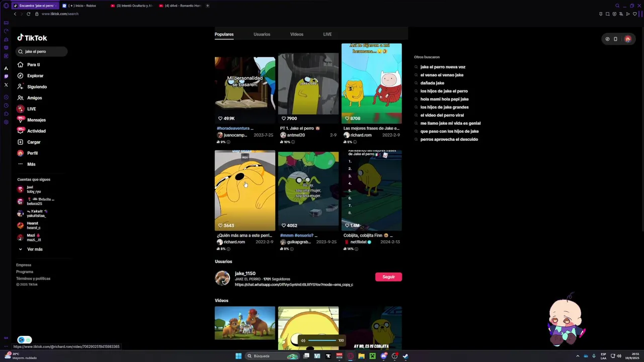Open the jake_1150 WhatsApp chat link
The image size is (644, 362).
[294, 285]
